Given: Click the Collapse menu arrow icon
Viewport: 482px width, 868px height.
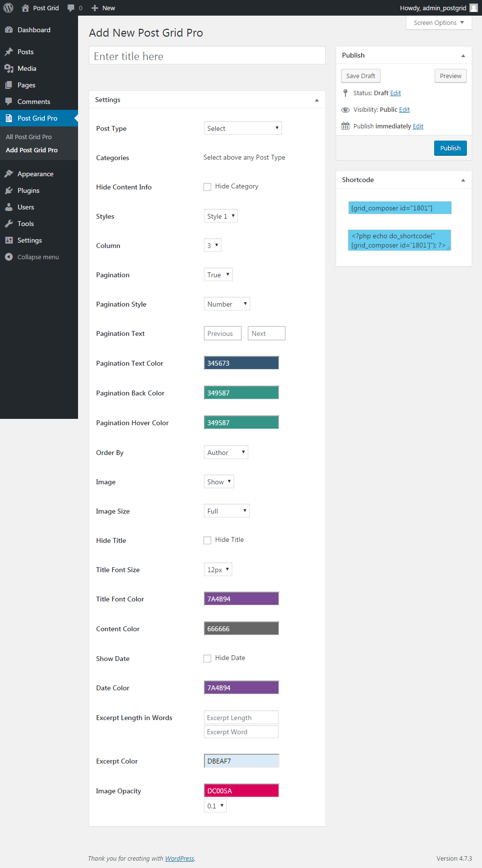Looking at the screenshot, I should pyautogui.click(x=9, y=257).
